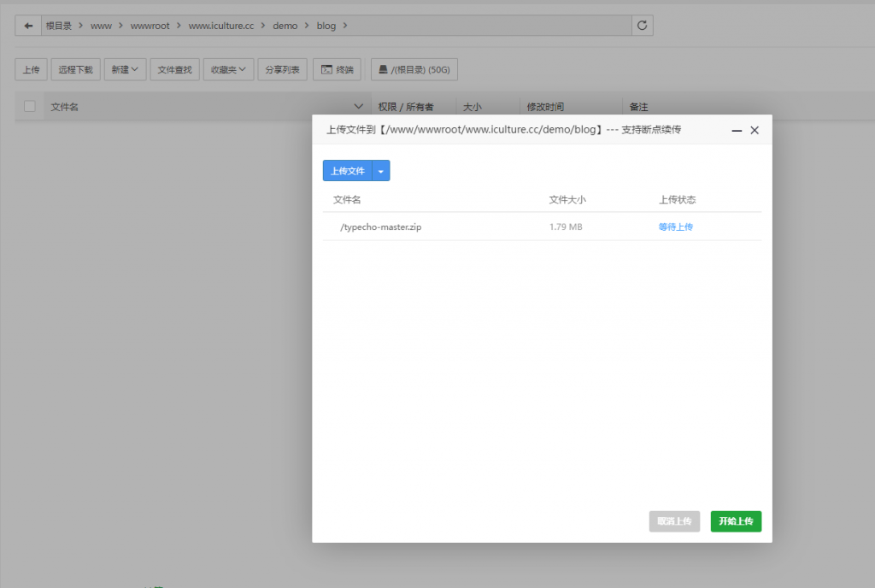
Task: Click the 1.79 MB file size cell
Action: (566, 226)
